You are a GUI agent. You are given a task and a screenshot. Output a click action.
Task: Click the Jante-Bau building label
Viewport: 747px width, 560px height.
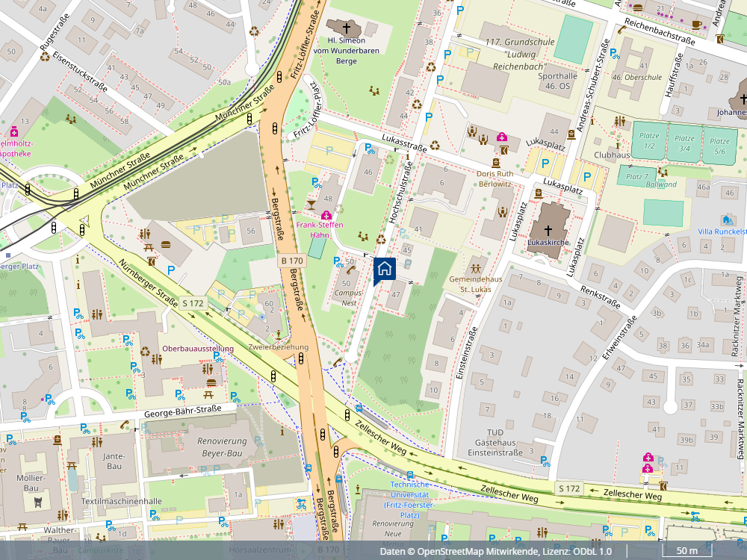pos(114,461)
